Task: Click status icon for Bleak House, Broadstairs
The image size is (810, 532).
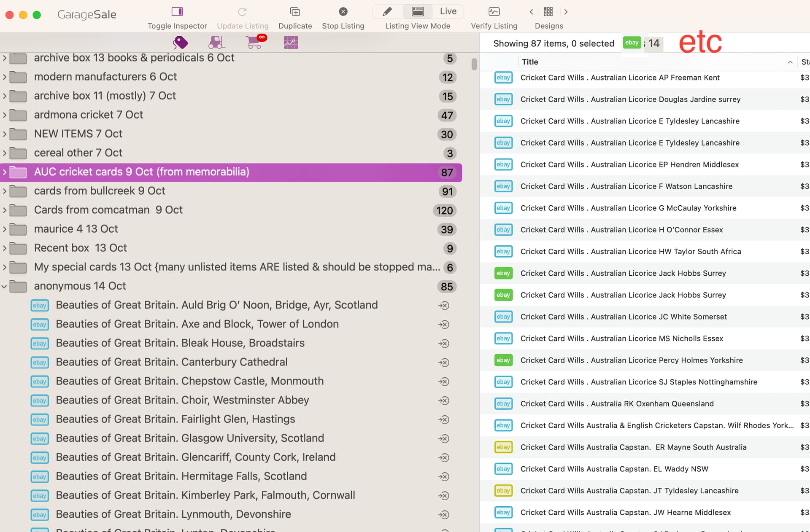Action: tap(444, 344)
